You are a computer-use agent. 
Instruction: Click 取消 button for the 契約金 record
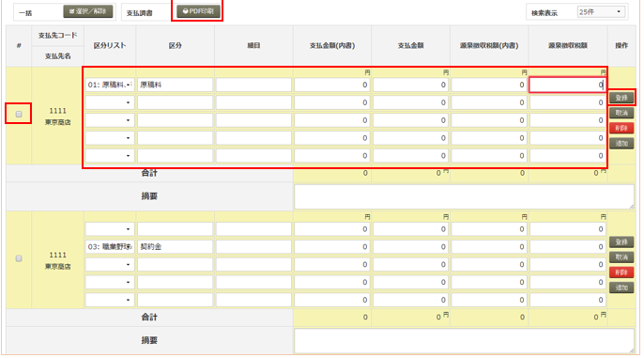pos(621,257)
